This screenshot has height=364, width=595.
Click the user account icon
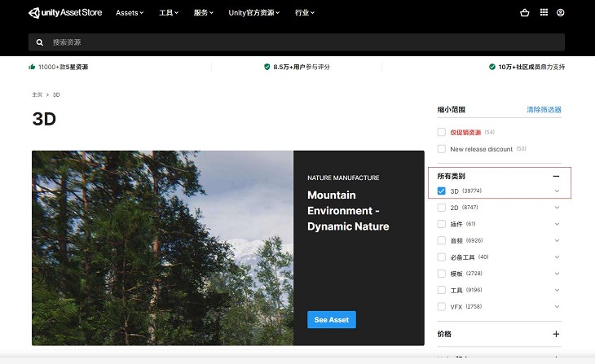560,13
